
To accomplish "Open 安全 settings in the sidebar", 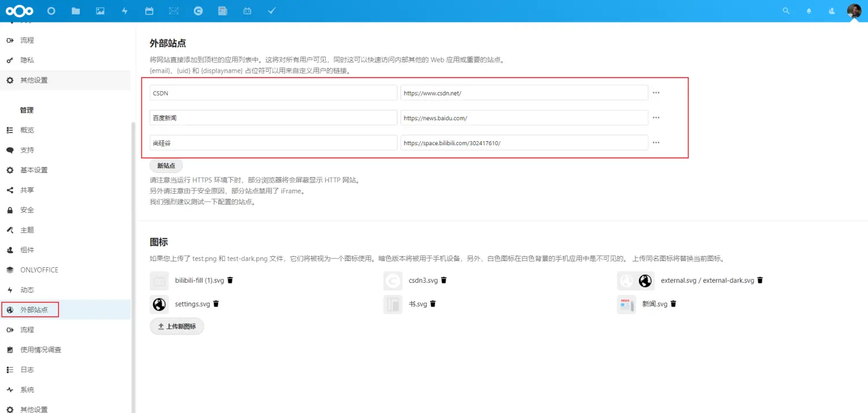I will pos(65,210).
